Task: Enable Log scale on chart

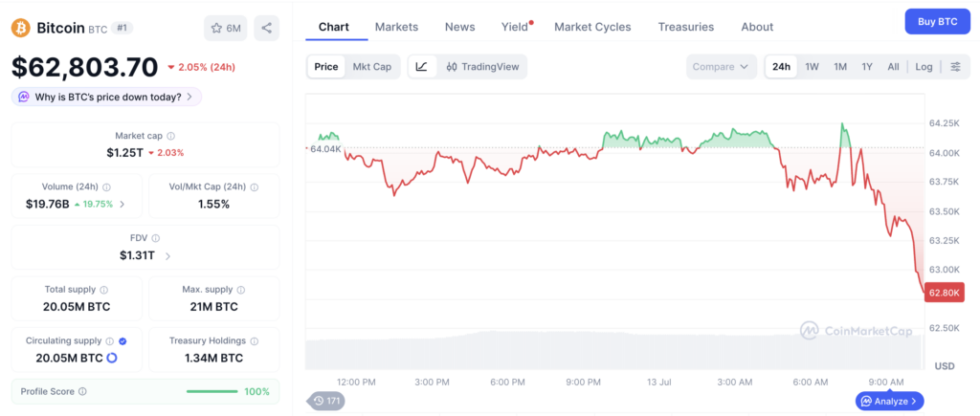Action: [x=924, y=67]
